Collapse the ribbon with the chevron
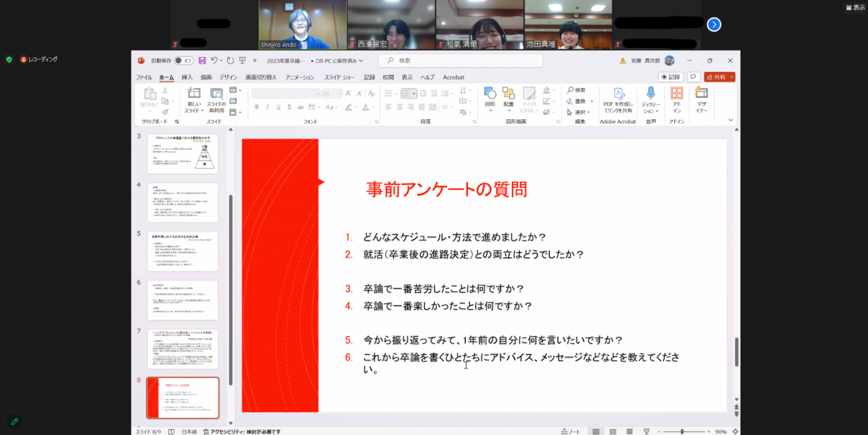Image resolution: width=868 pixels, height=435 pixels. pyautogui.click(x=730, y=120)
